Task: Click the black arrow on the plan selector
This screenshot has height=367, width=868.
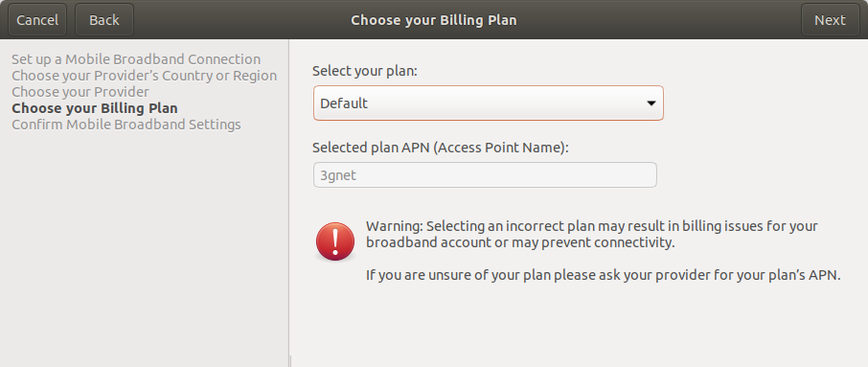Action: (x=651, y=103)
